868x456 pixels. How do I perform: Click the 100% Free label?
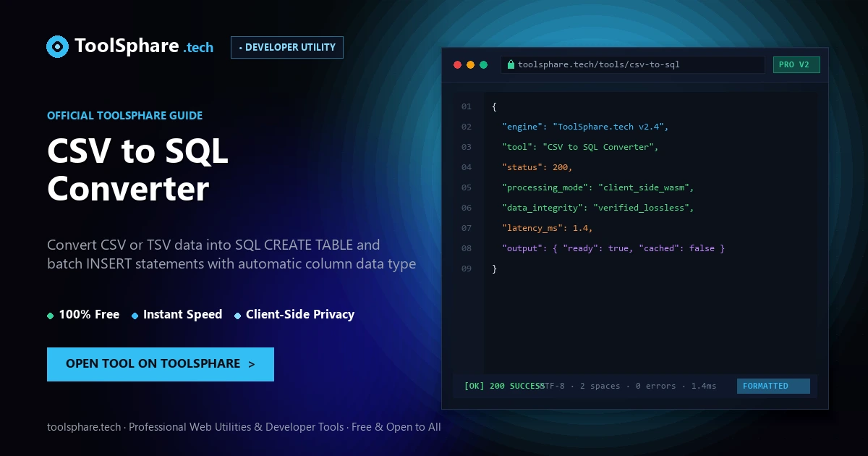89,314
